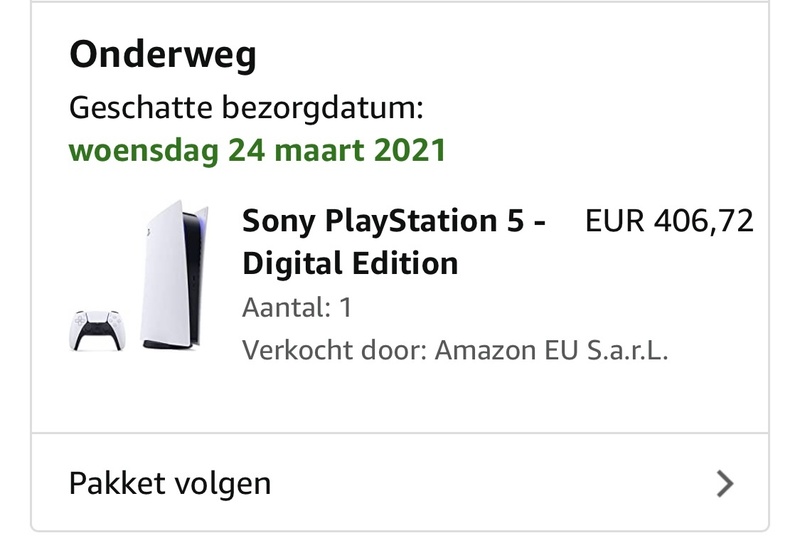
Task: Click the black base of the PS5 console
Action: click(x=166, y=345)
